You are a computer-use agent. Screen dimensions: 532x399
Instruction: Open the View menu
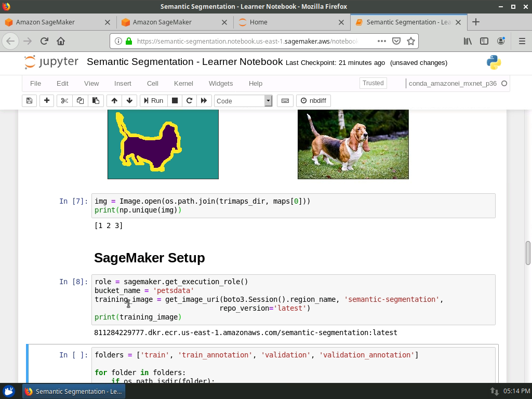point(91,84)
